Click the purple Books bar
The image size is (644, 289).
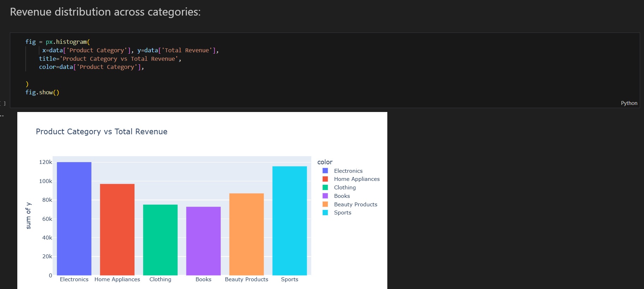[x=203, y=241]
